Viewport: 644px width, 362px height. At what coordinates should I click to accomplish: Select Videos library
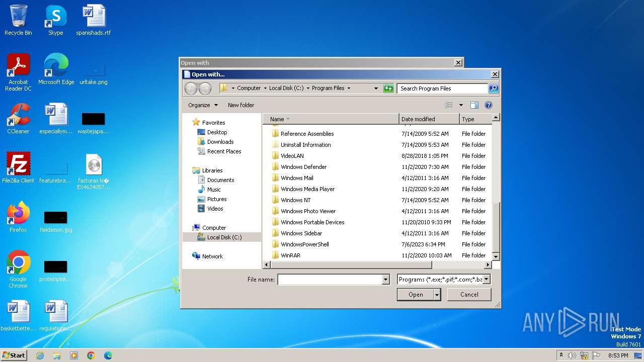click(x=215, y=209)
